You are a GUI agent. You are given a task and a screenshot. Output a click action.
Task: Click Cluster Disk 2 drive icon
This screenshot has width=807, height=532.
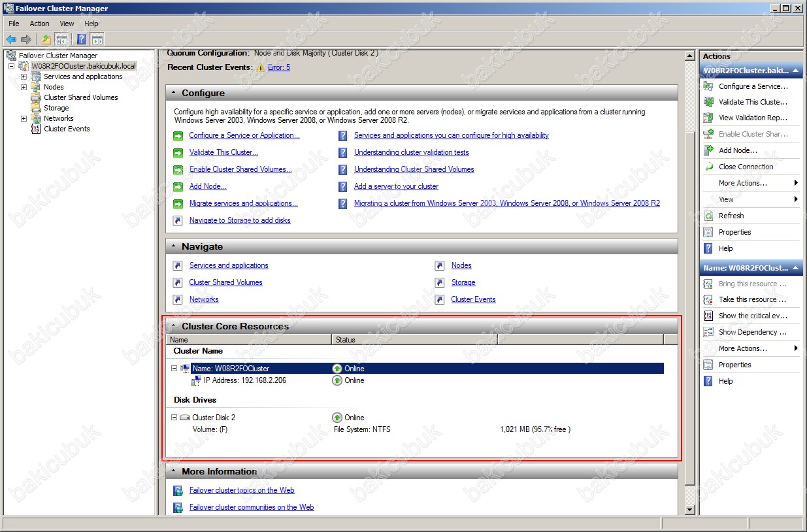pos(185,418)
